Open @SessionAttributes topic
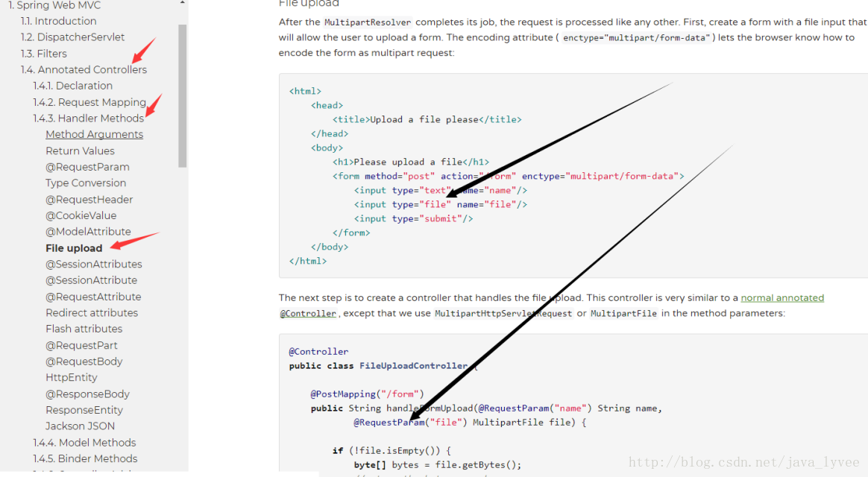Screen dimensions: 868x477 point(93,265)
